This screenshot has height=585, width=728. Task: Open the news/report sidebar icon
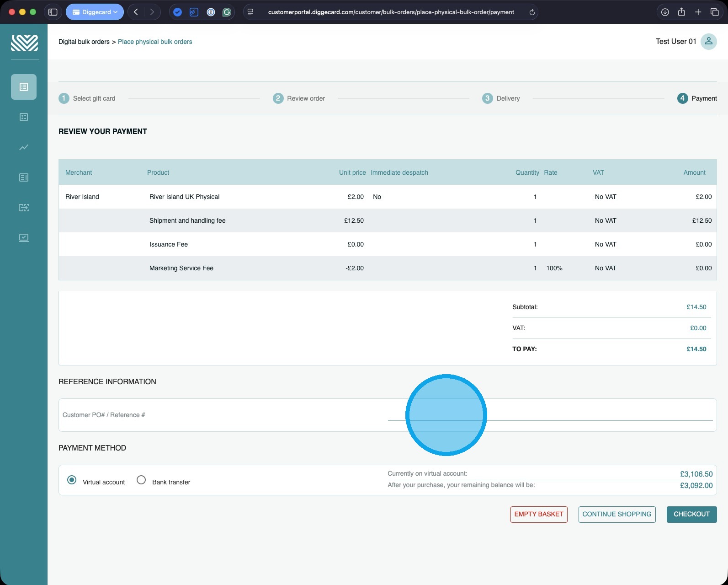coord(24,177)
